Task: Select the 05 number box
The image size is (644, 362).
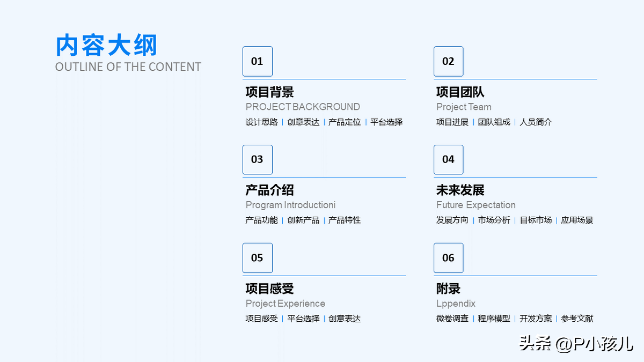Action: pos(258,258)
